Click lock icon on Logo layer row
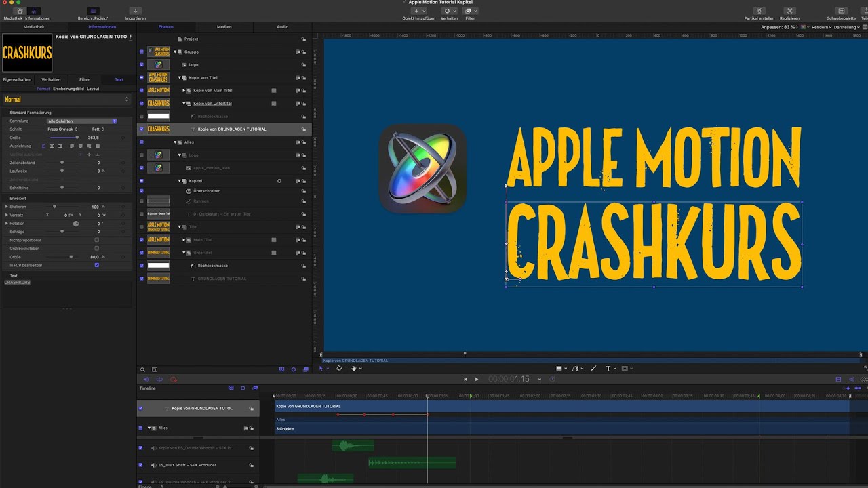The width and height of the screenshot is (868, 488). (303, 65)
